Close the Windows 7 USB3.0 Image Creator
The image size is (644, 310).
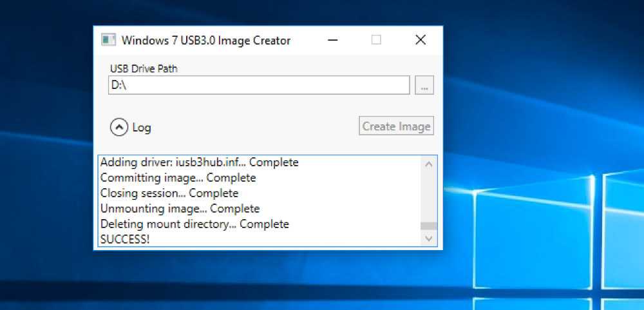(421, 40)
